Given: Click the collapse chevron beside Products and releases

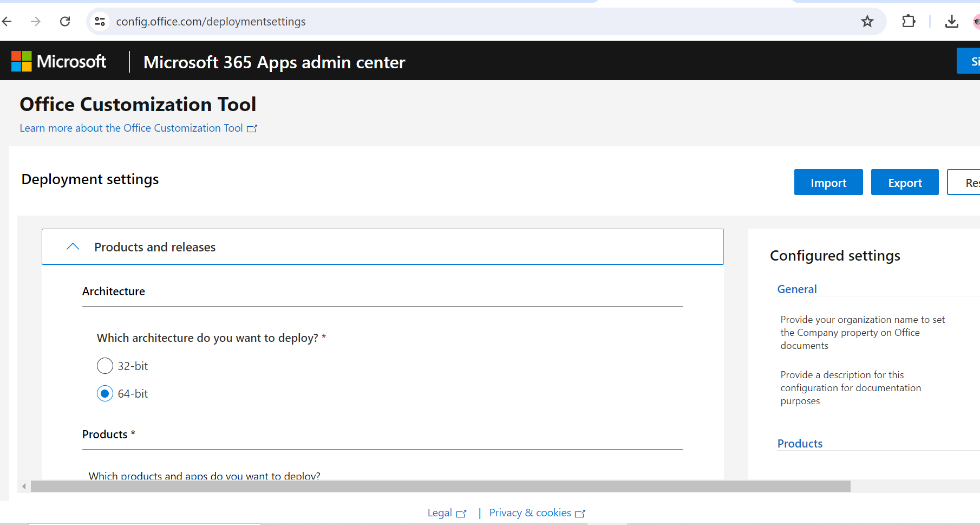Looking at the screenshot, I should [x=73, y=247].
